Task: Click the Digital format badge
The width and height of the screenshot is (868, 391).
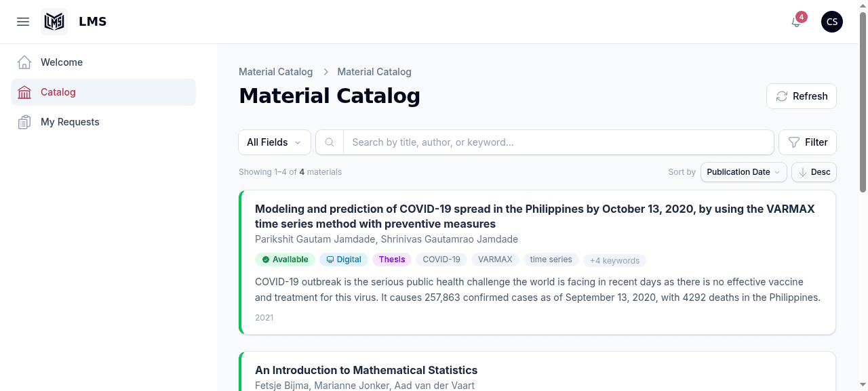Action: point(344,260)
